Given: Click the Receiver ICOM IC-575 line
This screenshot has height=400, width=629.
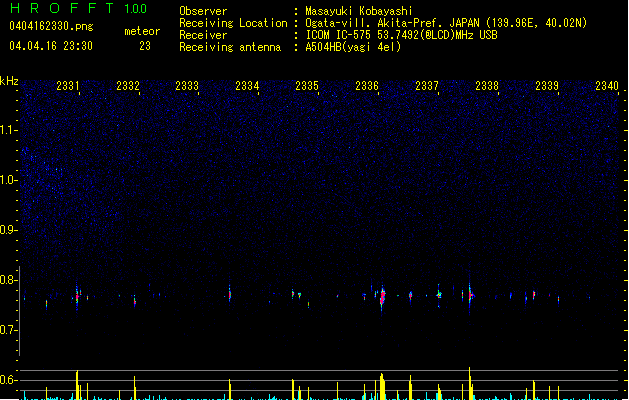Looking at the screenshot, I should [401, 35].
